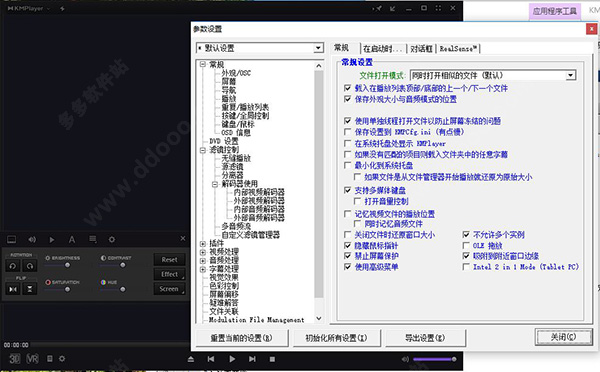The image size is (600, 372).
Task: Click the Reset button in control box
Action: click(x=170, y=259)
